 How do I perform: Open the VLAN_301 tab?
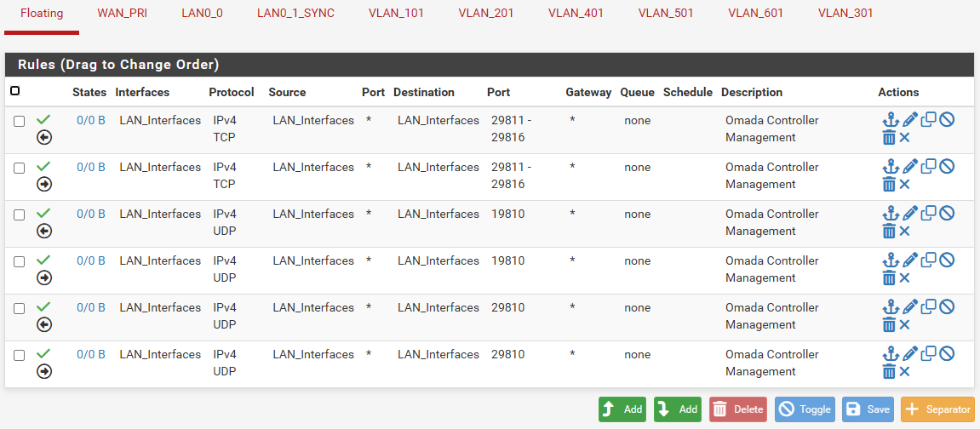click(x=845, y=14)
